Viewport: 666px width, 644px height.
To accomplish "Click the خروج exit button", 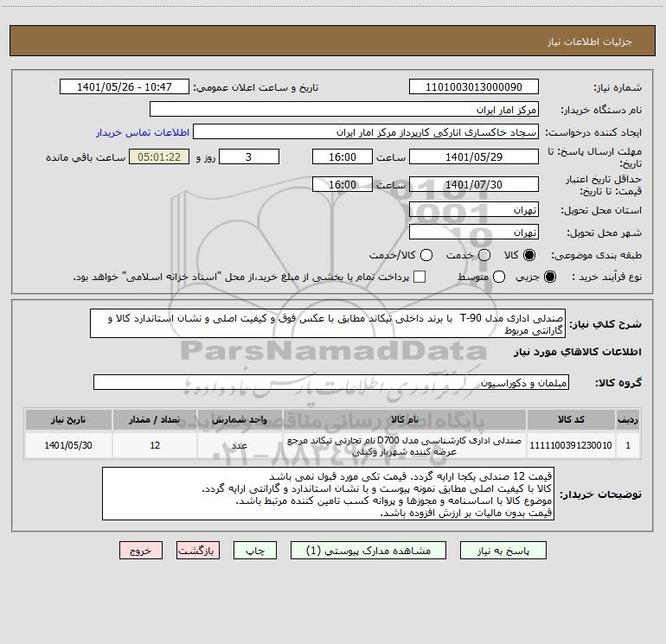I will (141, 551).
